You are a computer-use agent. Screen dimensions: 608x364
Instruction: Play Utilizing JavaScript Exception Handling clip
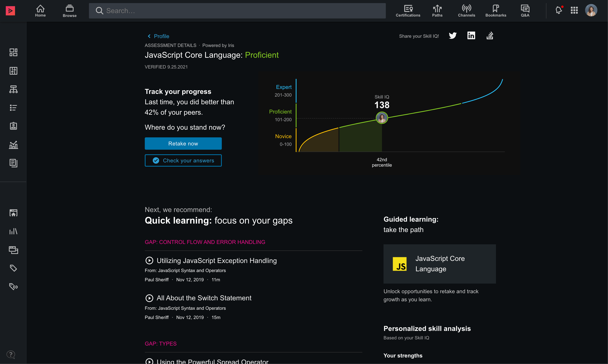(149, 260)
